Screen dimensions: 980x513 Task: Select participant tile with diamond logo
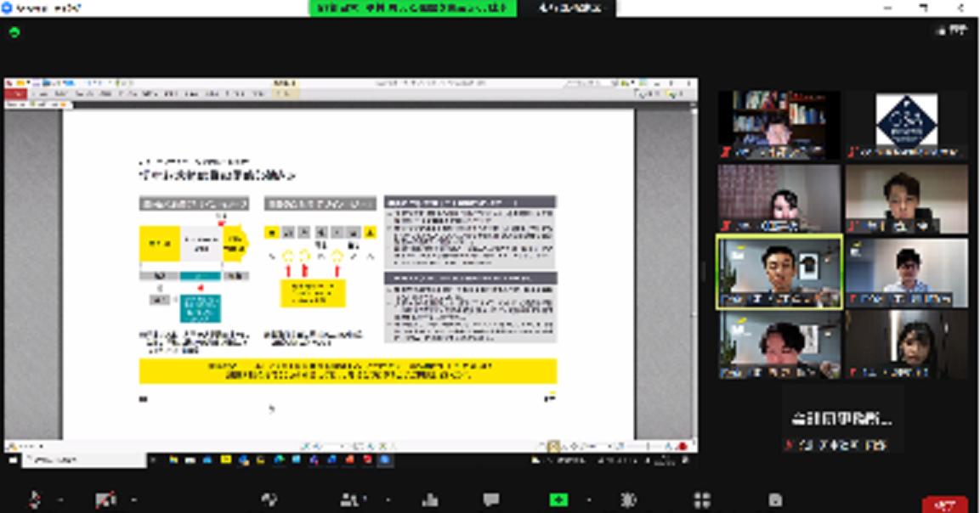pos(906,125)
